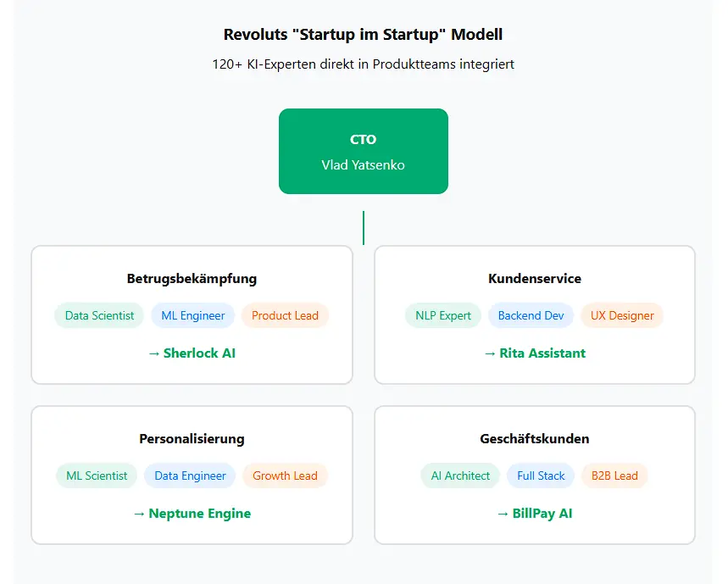Open the Neptune Engine link
728x584 pixels.
pos(192,514)
